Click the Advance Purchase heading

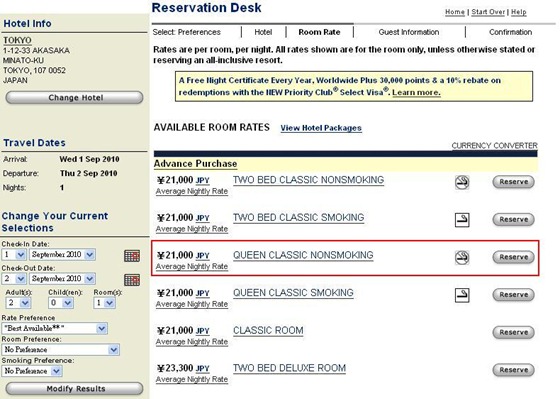[195, 164]
